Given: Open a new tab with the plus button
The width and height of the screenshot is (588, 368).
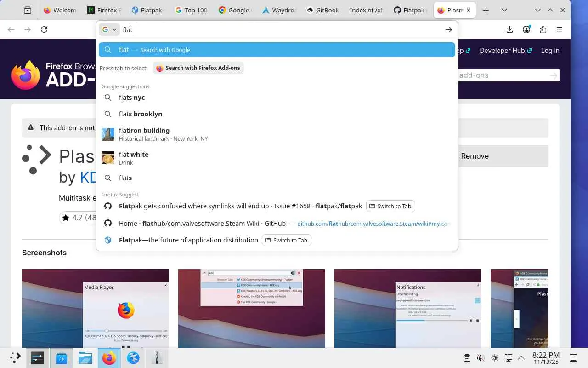Looking at the screenshot, I should pos(486,10).
